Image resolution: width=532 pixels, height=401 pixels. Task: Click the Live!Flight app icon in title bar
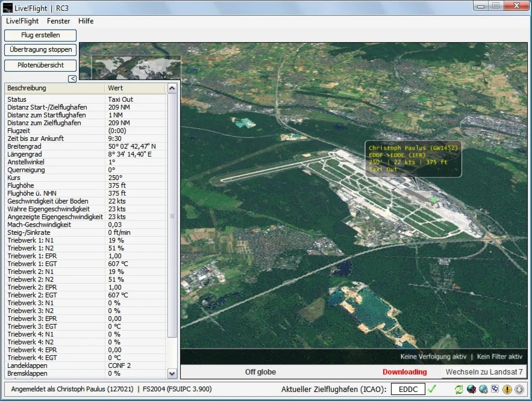8,8
